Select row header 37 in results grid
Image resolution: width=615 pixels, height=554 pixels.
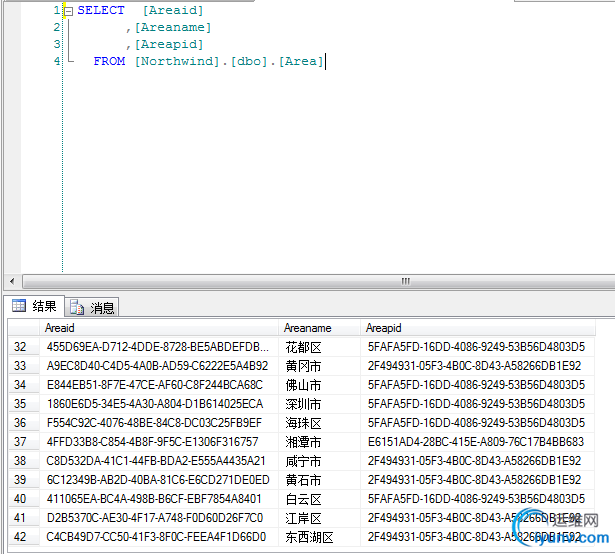point(24,442)
